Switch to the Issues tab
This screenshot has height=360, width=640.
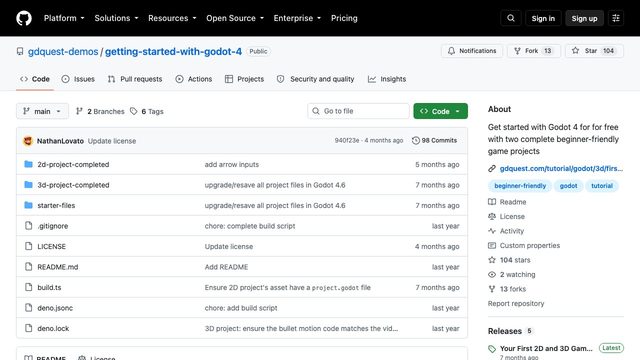coord(78,79)
